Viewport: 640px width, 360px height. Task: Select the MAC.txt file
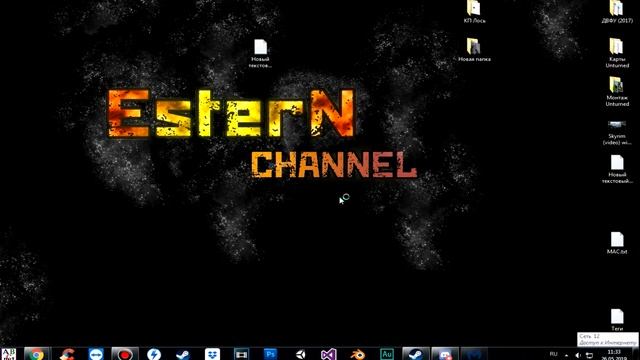coord(617,243)
